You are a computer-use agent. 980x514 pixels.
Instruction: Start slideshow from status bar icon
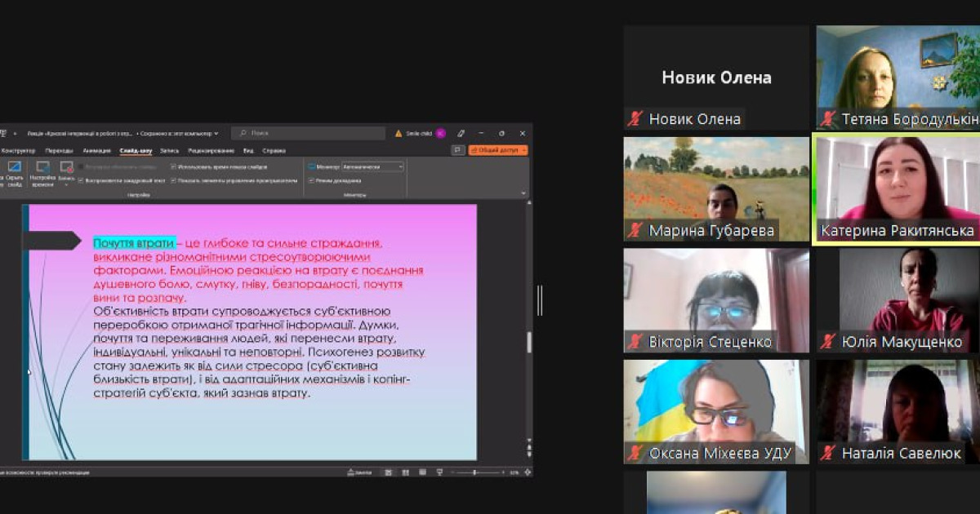coord(439,472)
